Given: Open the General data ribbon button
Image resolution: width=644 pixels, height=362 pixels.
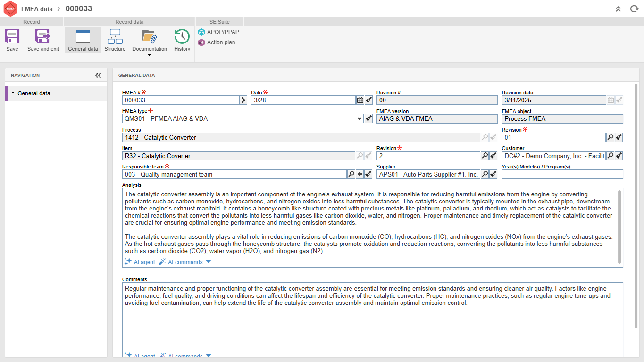Looking at the screenshot, I should click(x=83, y=41).
